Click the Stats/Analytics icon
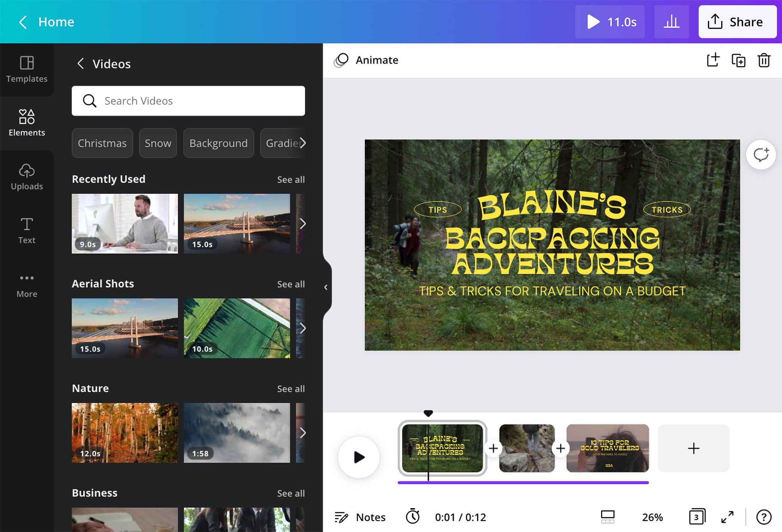The height and width of the screenshot is (532, 782). pyautogui.click(x=672, y=21)
